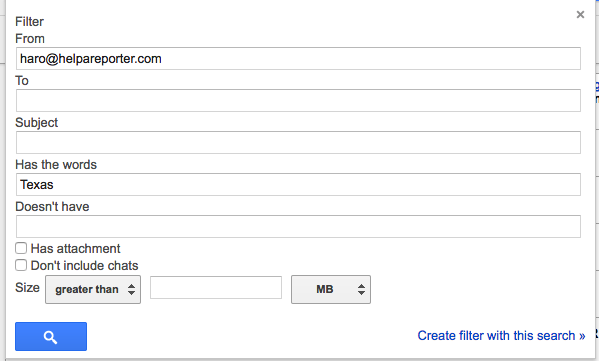Open the MB unit dropdown
599x361 pixels.
tap(331, 290)
